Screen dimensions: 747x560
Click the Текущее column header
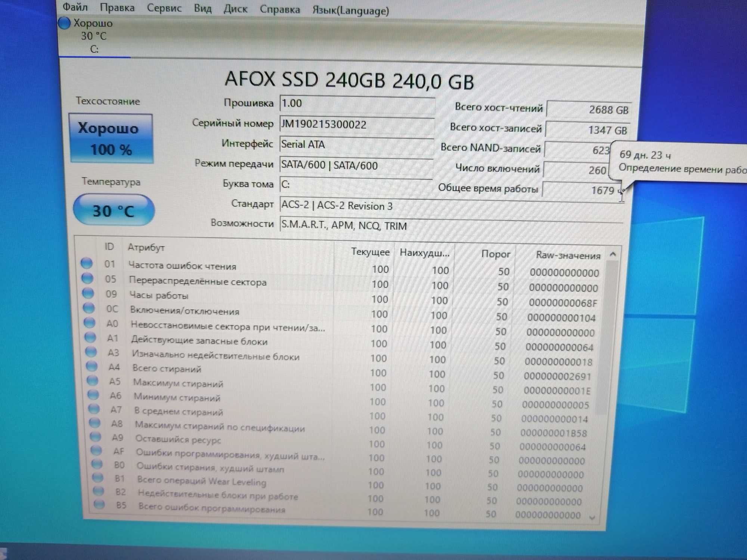coord(370,252)
